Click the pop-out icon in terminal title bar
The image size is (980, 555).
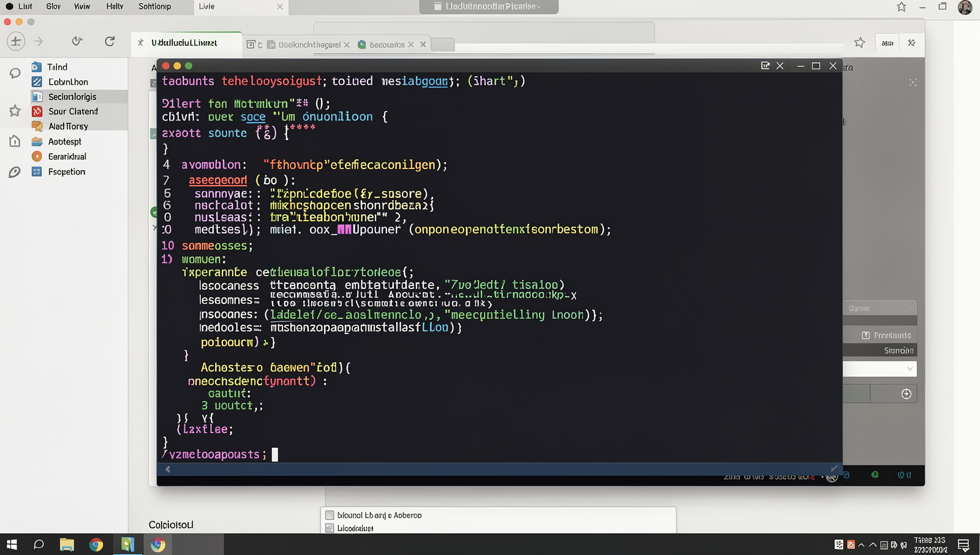coord(765,66)
